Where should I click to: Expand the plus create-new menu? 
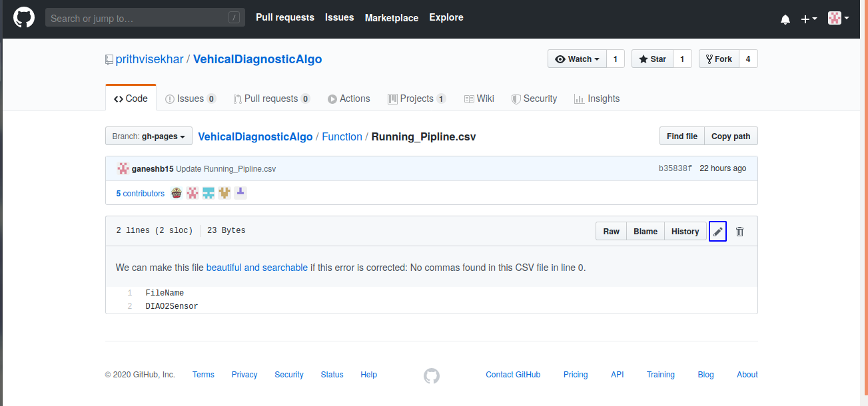pos(809,19)
